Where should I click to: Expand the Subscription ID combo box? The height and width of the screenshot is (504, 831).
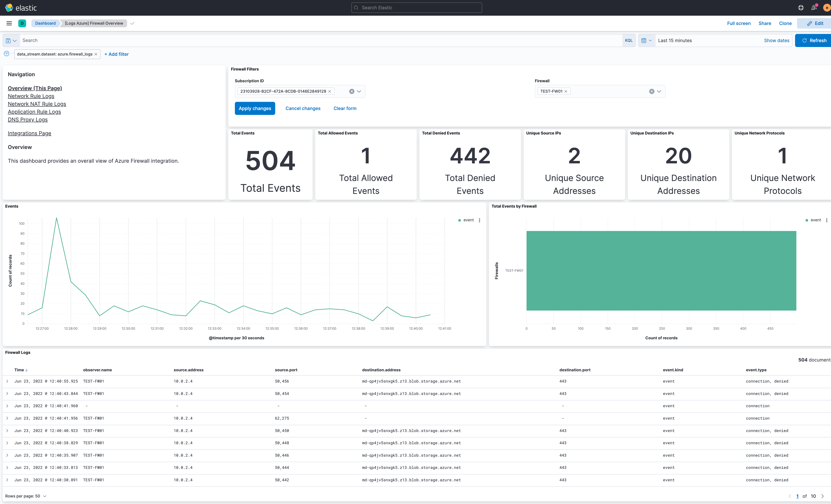pos(359,91)
